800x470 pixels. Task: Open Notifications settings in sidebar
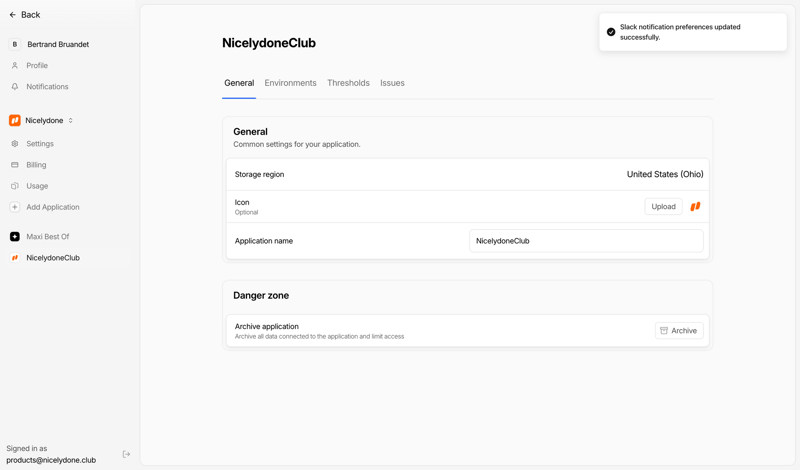(47, 87)
